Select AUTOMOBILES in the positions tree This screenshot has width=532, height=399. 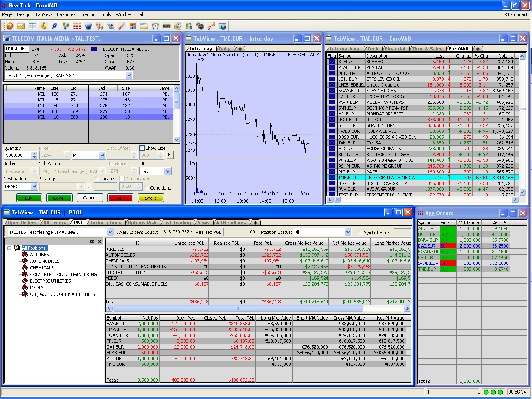[x=45, y=261]
